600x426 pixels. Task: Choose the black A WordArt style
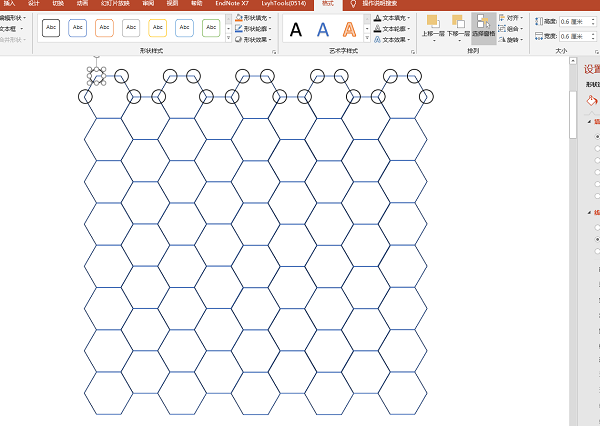(296, 29)
